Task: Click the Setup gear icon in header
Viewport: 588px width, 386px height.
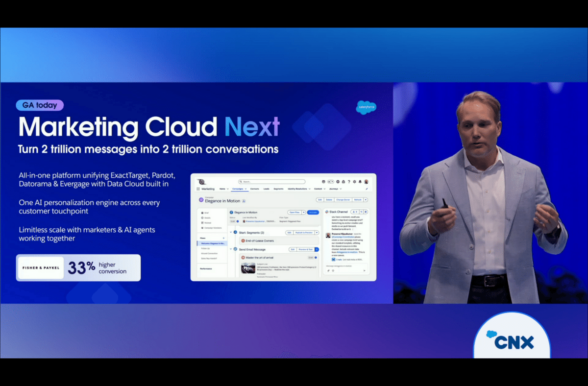Action: (x=354, y=182)
